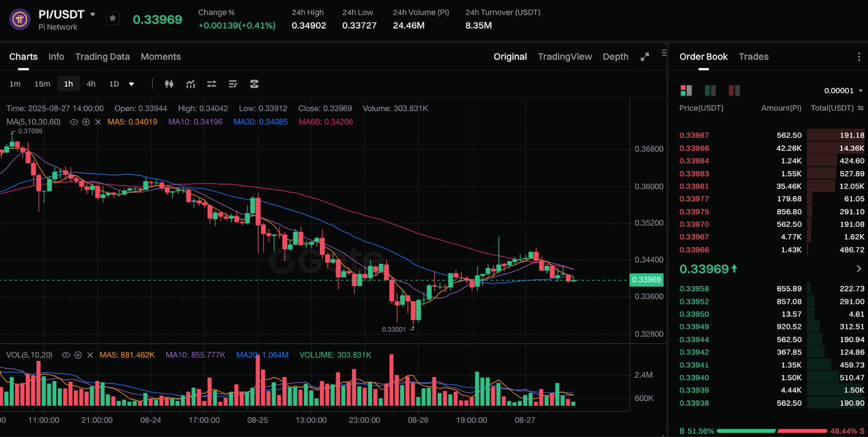Switch to the Charts tab
868x437 pixels.
pos(23,56)
